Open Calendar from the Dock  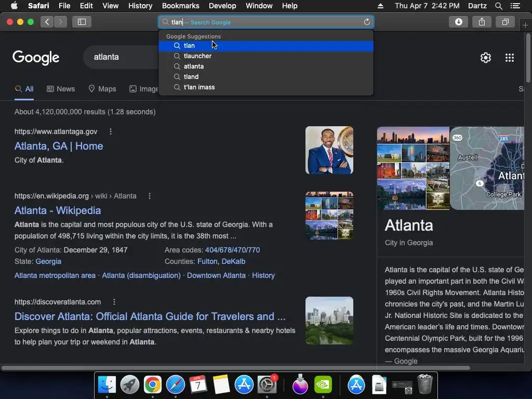[198, 384]
